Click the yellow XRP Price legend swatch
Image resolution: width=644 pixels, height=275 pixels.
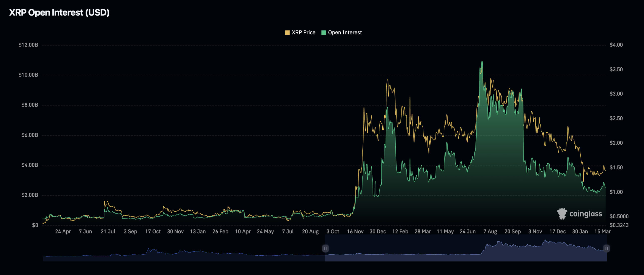287,33
